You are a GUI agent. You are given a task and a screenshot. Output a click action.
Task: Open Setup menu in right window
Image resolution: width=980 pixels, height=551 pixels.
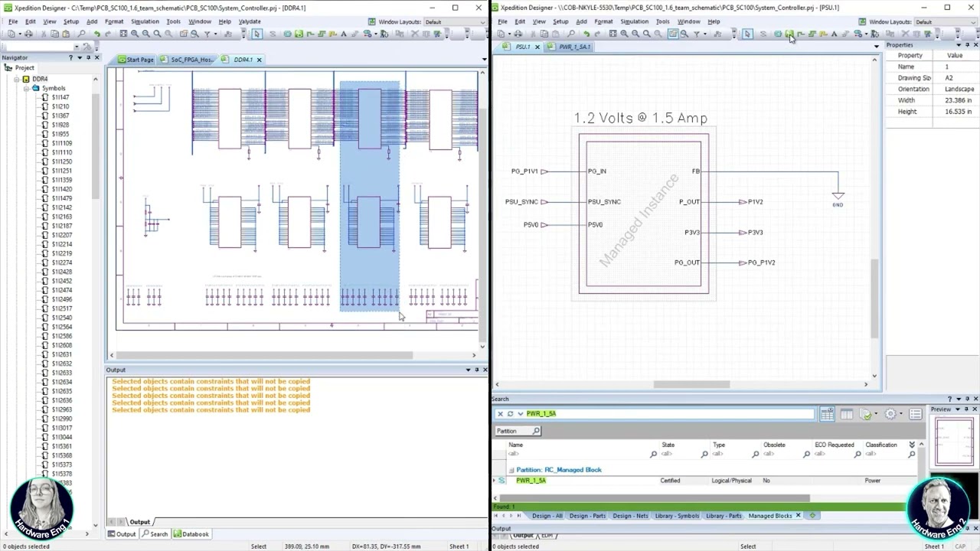pos(560,21)
